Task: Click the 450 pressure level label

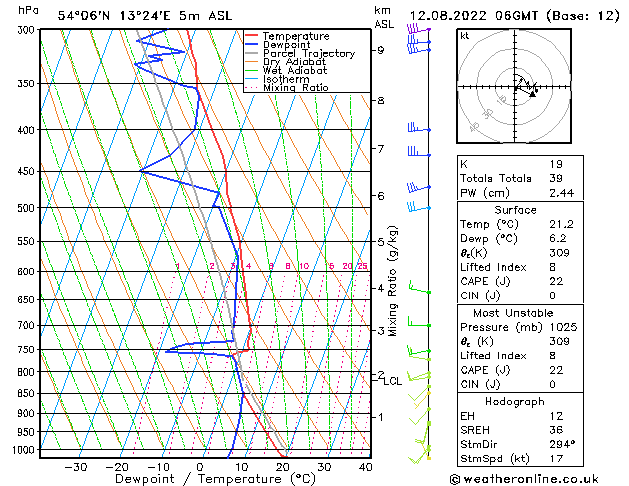Action: click(28, 172)
